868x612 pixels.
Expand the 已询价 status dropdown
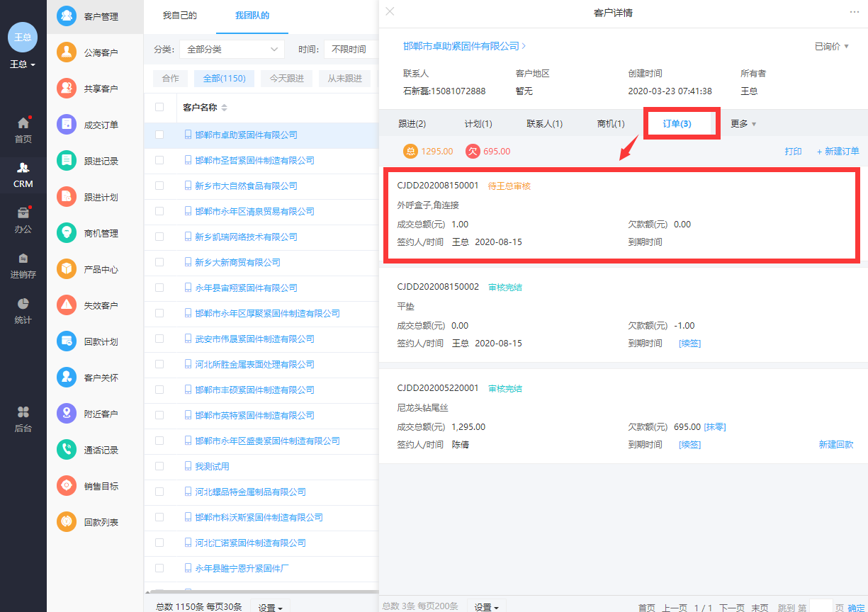pos(832,46)
